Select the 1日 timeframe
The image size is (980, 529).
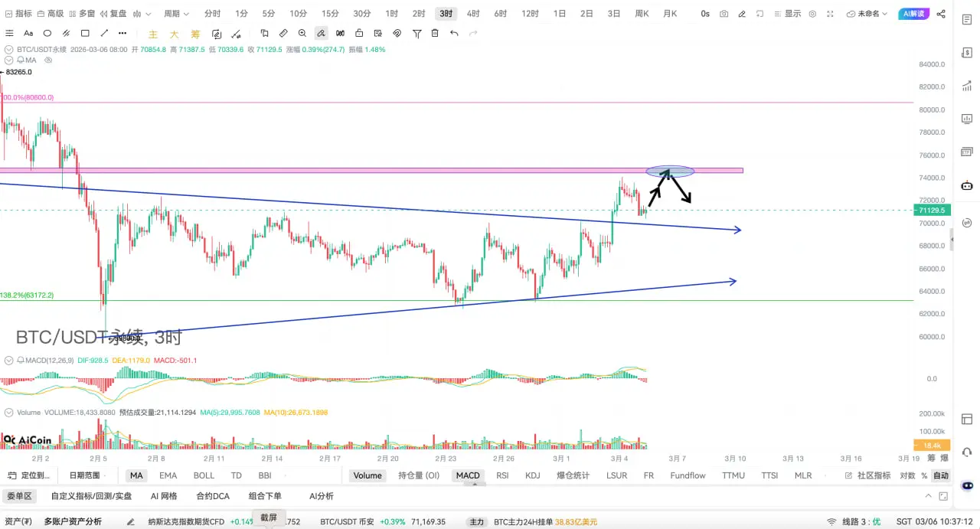[560, 14]
